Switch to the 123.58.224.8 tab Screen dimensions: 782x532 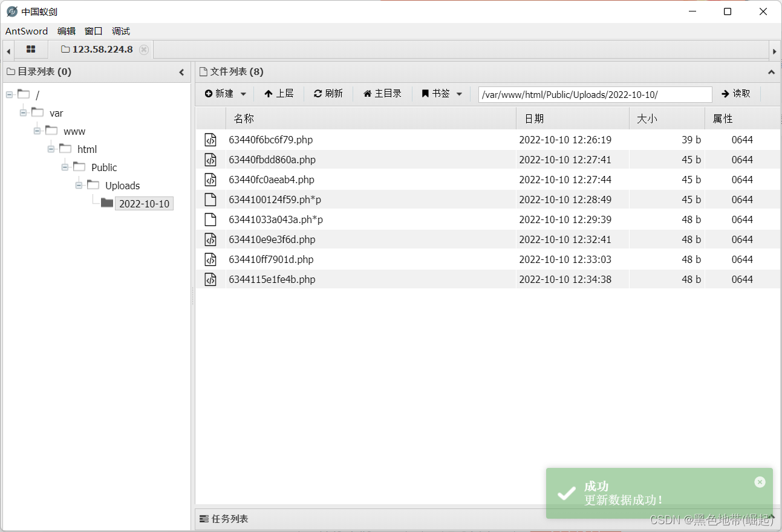pyautogui.click(x=97, y=50)
